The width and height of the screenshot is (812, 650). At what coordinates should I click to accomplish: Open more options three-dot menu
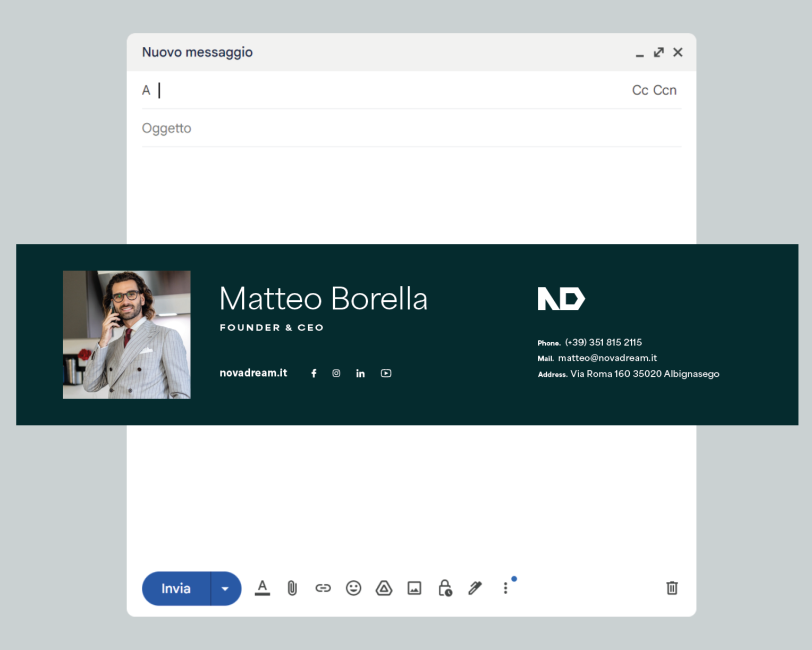tap(505, 588)
